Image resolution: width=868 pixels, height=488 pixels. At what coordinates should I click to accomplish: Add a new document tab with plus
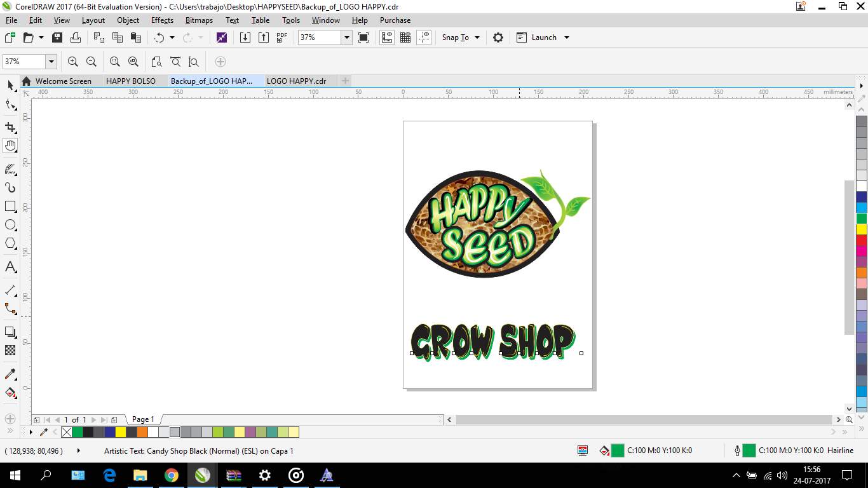345,81
